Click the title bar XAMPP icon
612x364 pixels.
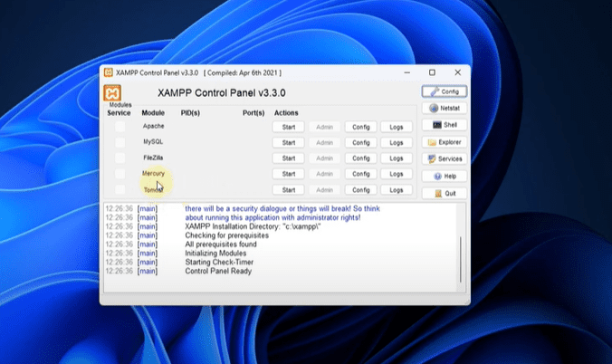pos(108,72)
